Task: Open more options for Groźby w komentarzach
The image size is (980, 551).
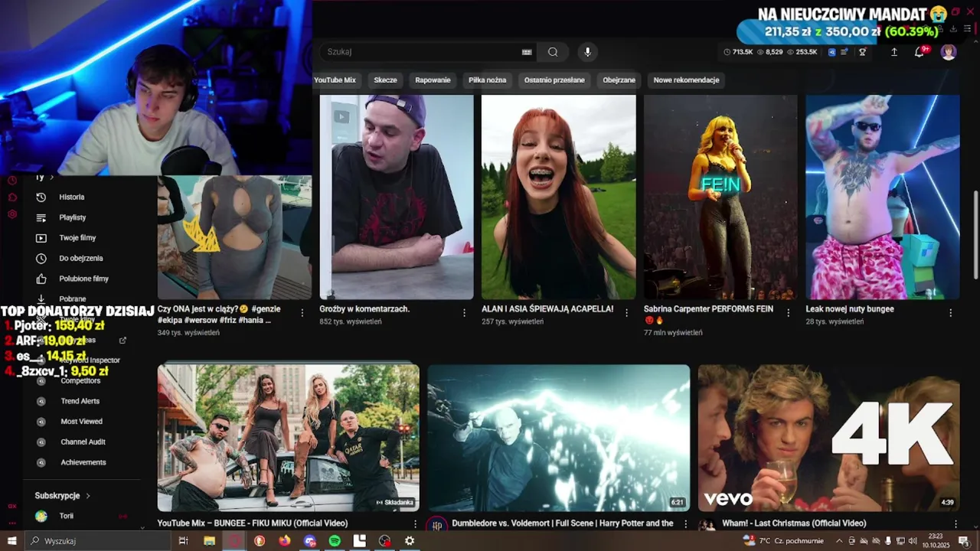Action: (464, 312)
